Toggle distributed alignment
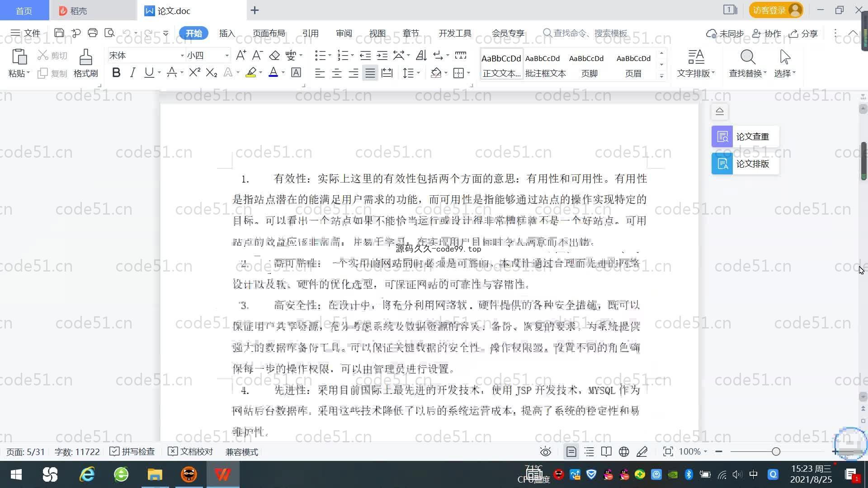868x488 pixels. coord(387,73)
